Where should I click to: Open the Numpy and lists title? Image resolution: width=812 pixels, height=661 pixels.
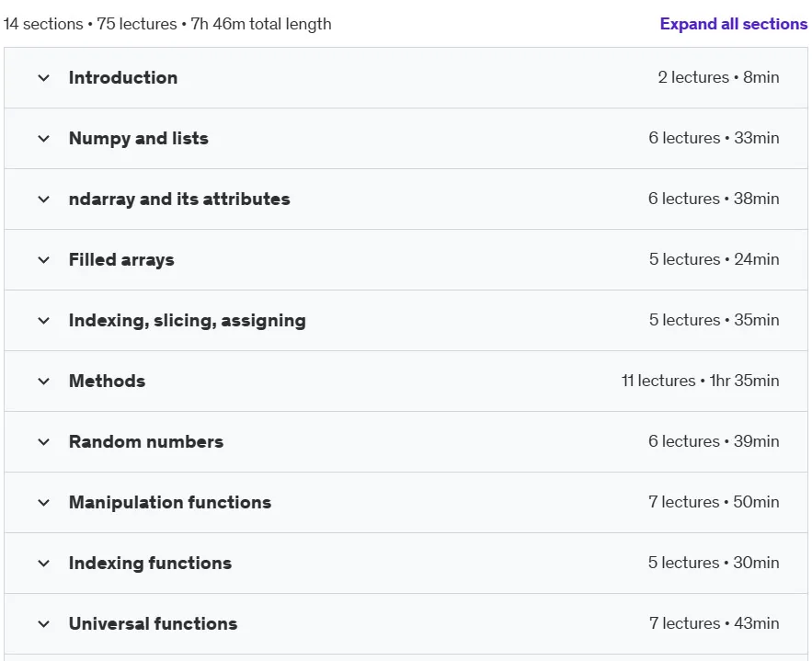coord(138,138)
